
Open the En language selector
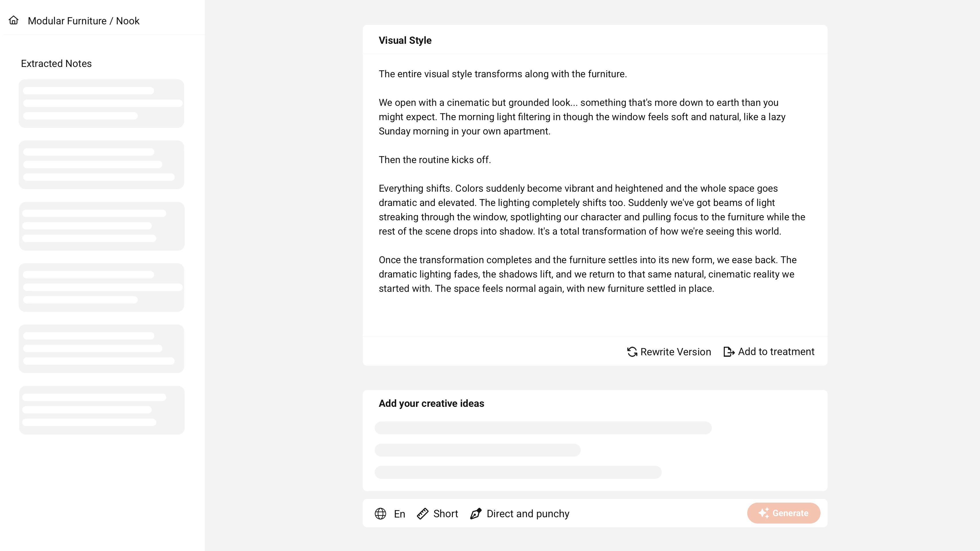click(x=399, y=514)
